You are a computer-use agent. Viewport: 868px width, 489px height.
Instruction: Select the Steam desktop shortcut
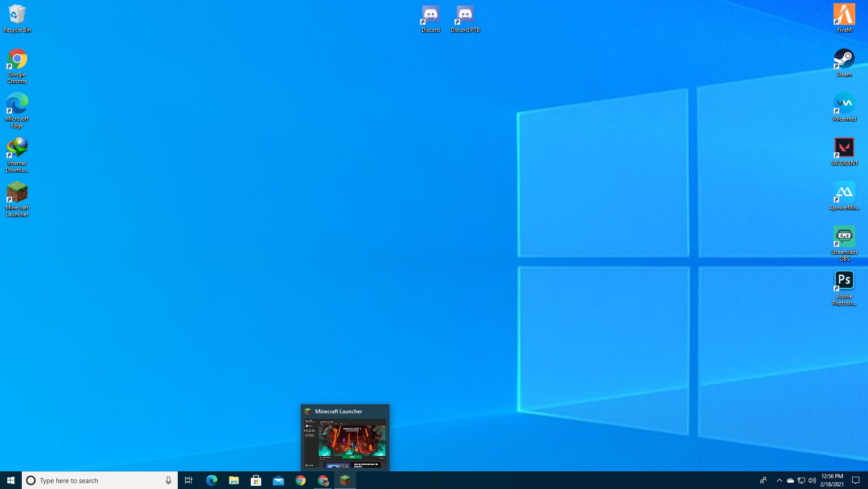[844, 63]
